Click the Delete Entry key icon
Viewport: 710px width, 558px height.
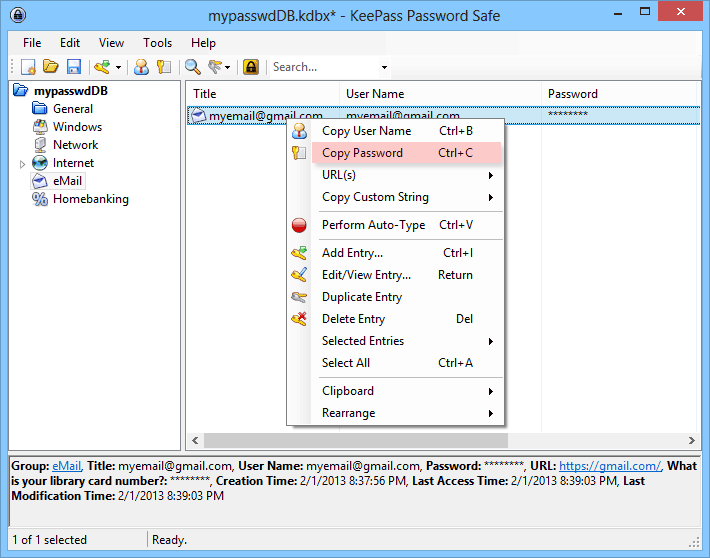coord(299,319)
